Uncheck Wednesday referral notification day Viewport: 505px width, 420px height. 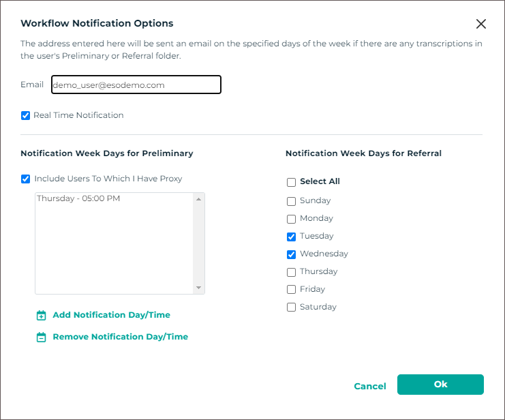point(292,254)
